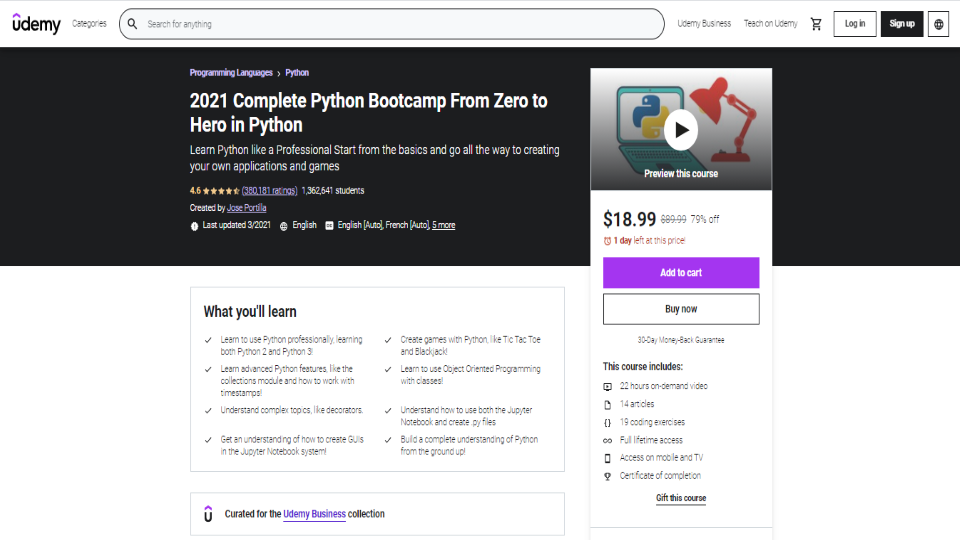
Task: Click the Sign up button
Action: (902, 24)
